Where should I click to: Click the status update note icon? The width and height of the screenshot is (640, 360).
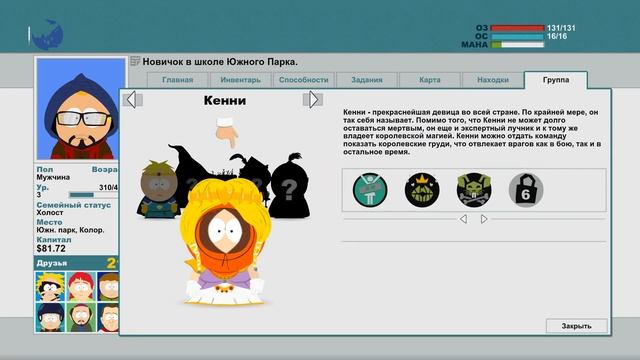pyautogui.click(x=135, y=62)
